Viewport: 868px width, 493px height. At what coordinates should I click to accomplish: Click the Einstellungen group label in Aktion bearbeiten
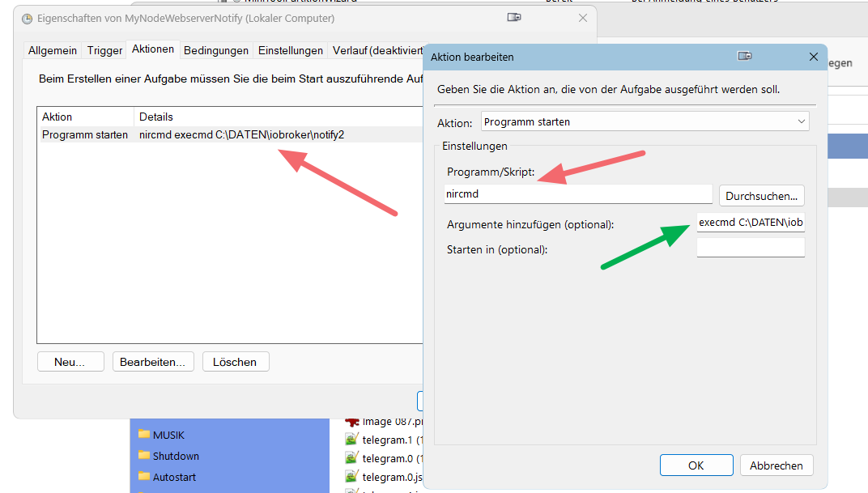[x=474, y=146]
